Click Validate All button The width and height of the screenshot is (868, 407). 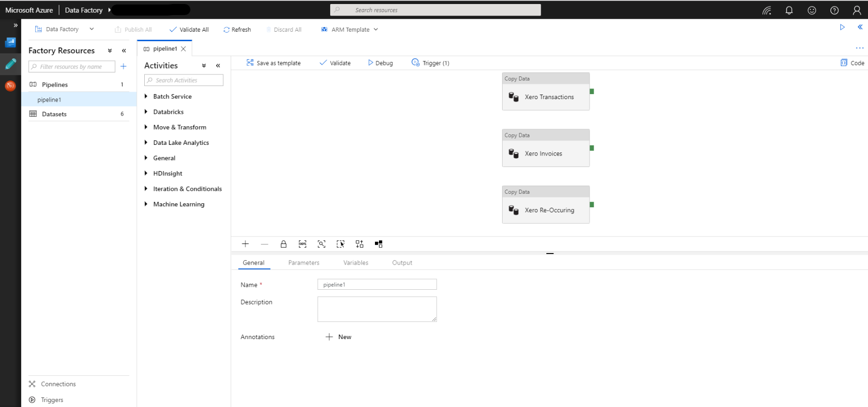189,30
